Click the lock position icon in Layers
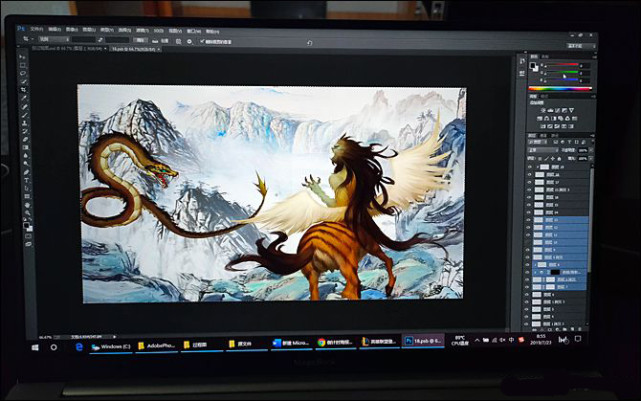Viewport: 641px width, 401px height. (x=553, y=159)
